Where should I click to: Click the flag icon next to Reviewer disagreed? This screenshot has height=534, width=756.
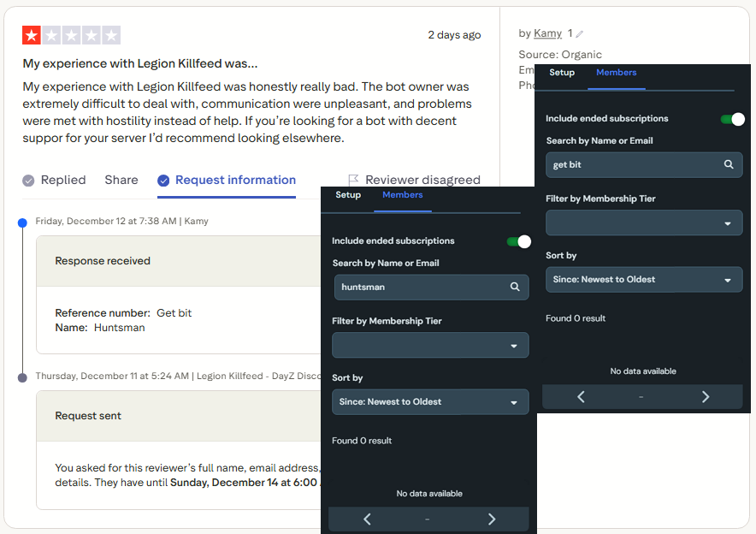[x=353, y=180]
